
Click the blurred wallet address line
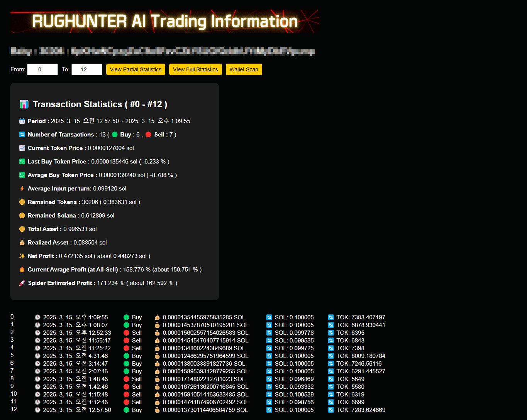(x=162, y=51)
